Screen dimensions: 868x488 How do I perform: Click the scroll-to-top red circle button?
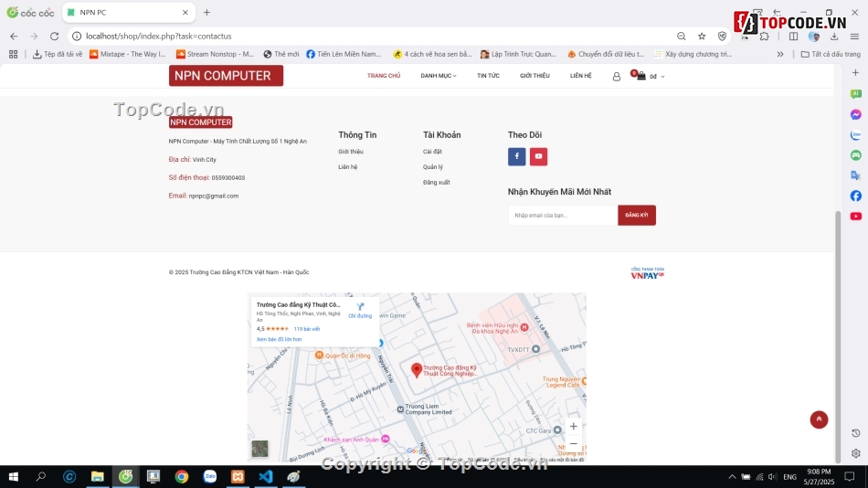819,419
